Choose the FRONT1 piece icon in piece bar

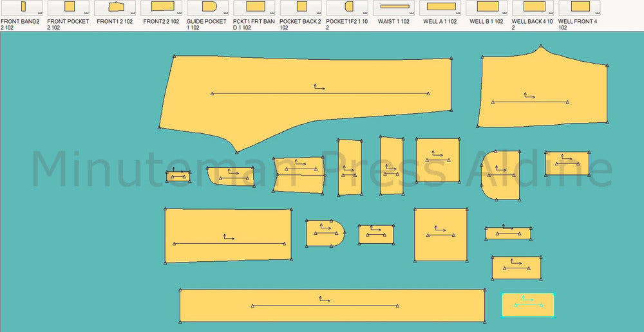tap(115, 7)
